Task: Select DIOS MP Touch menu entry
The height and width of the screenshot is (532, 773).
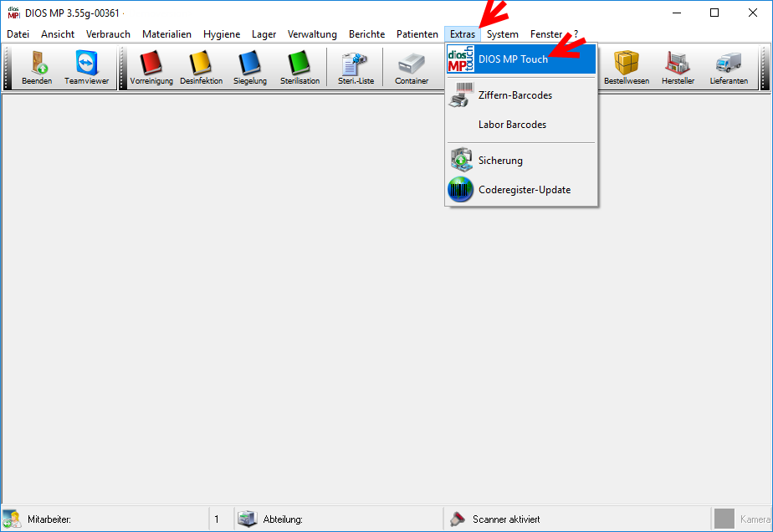Action: (x=513, y=59)
